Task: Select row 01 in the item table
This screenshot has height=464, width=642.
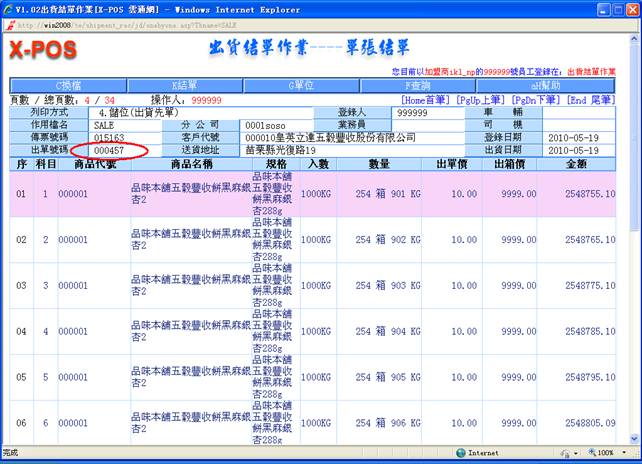Action: click(22, 194)
